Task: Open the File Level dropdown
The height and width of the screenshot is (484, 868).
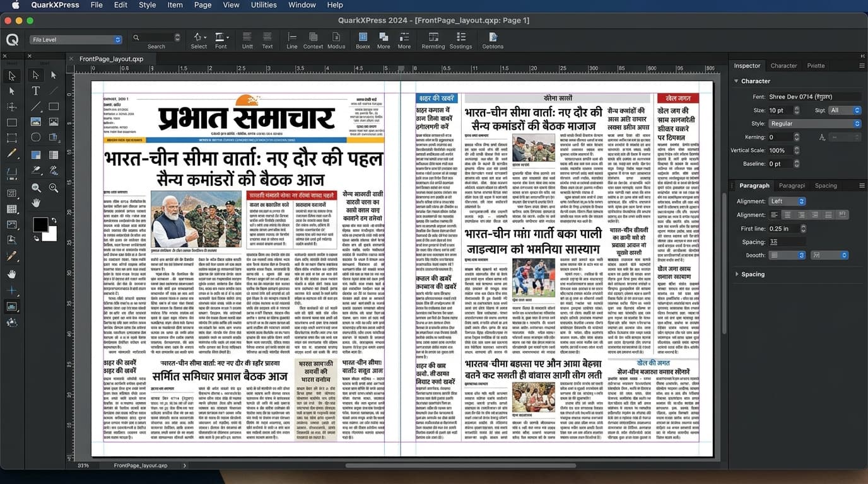Action: 76,40
